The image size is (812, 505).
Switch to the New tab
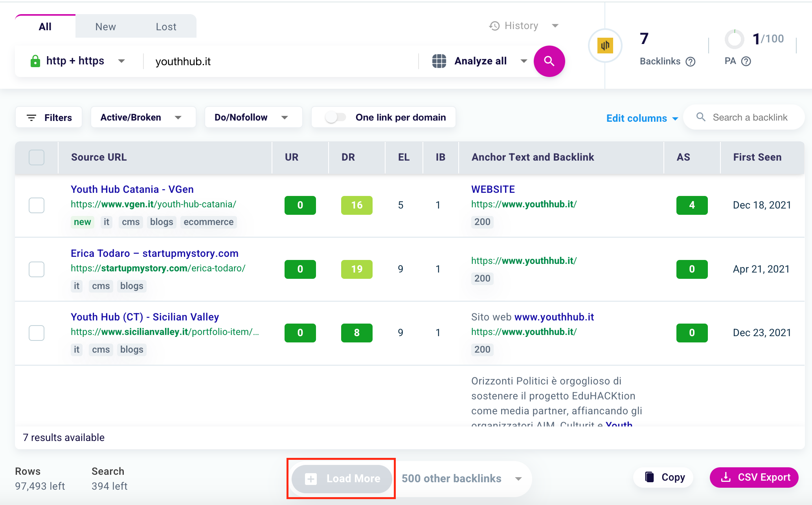(105, 27)
